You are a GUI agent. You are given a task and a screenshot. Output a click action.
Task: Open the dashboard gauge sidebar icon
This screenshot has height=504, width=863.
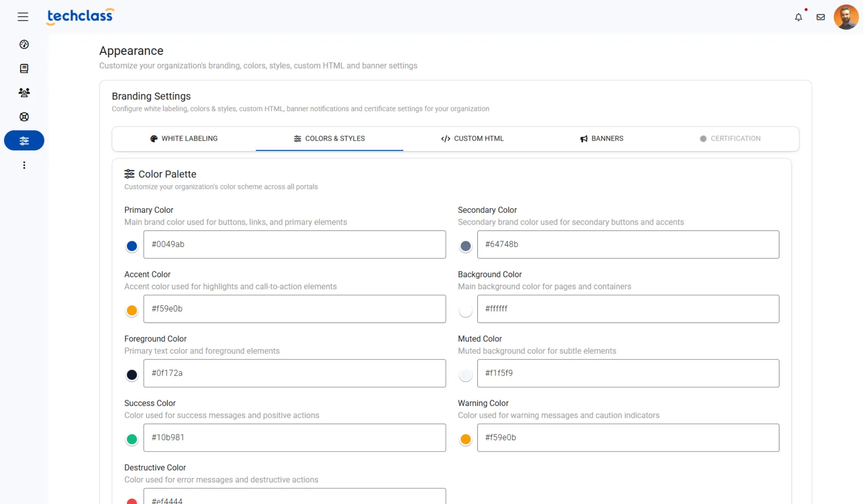(x=24, y=44)
